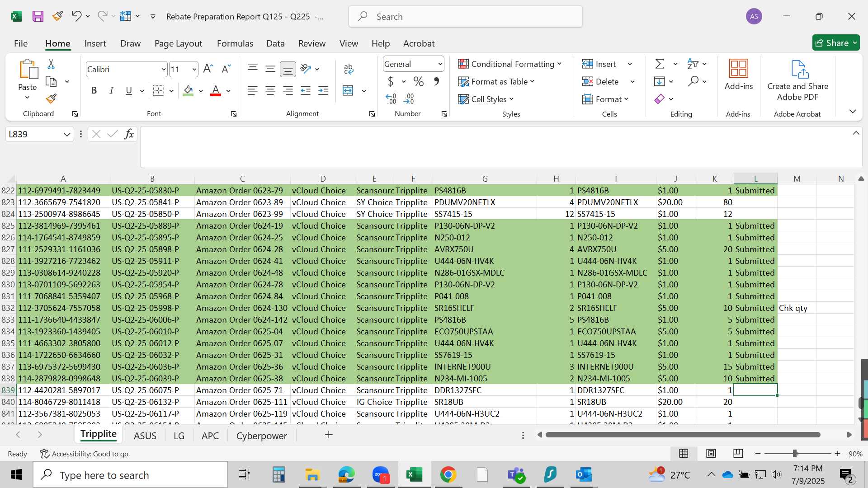Select cell M832 containing Chk qty

coord(797,308)
